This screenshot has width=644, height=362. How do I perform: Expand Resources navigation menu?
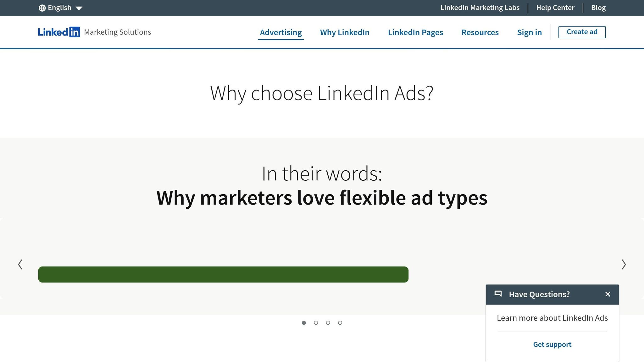(480, 32)
